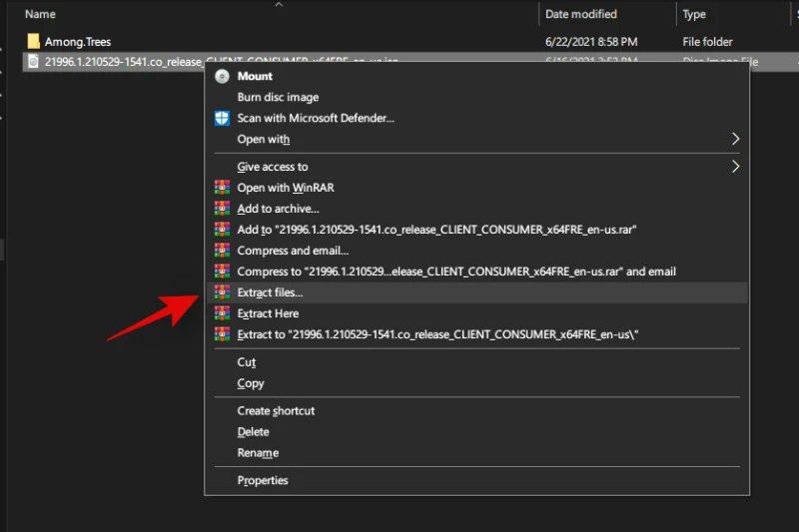Image resolution: width=799 pixels, height=532 pixels.
Task: Click the Among.Trees folder icon
Action: click(x=33, y=41)
